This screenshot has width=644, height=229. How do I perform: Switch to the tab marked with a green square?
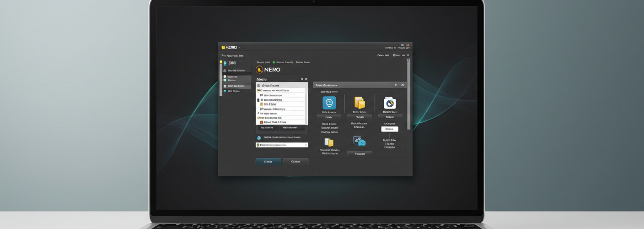[283, 62]
